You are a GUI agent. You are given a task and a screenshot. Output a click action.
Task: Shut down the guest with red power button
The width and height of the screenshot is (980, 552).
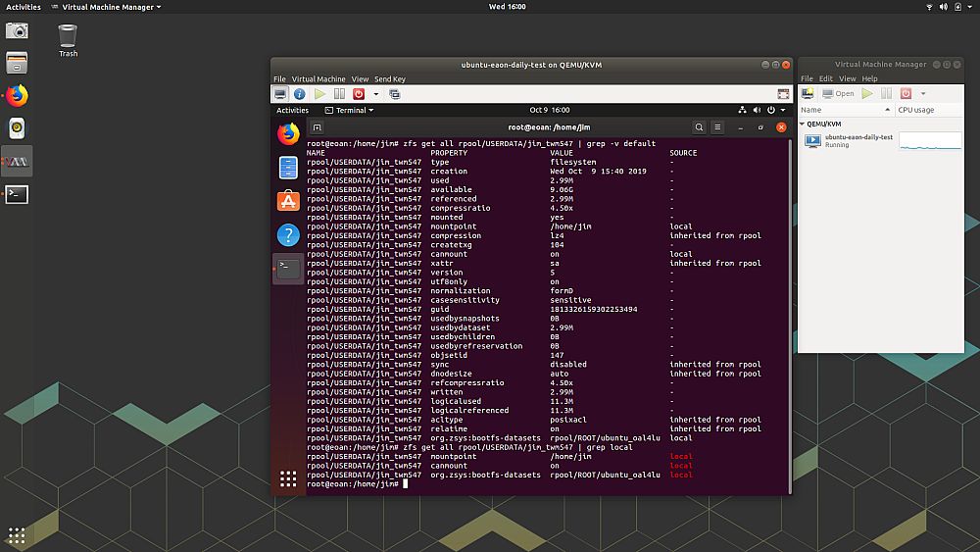(x=359, y=94)
